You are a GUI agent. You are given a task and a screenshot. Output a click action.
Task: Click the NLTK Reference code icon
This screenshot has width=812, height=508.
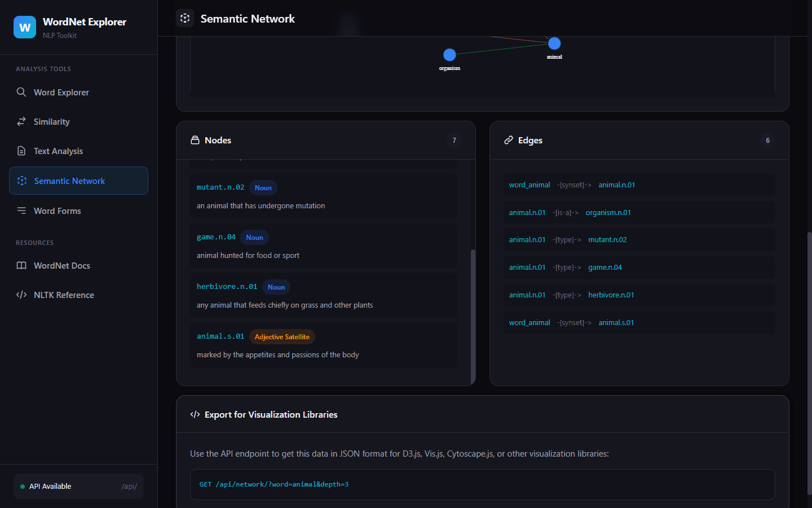21,295
